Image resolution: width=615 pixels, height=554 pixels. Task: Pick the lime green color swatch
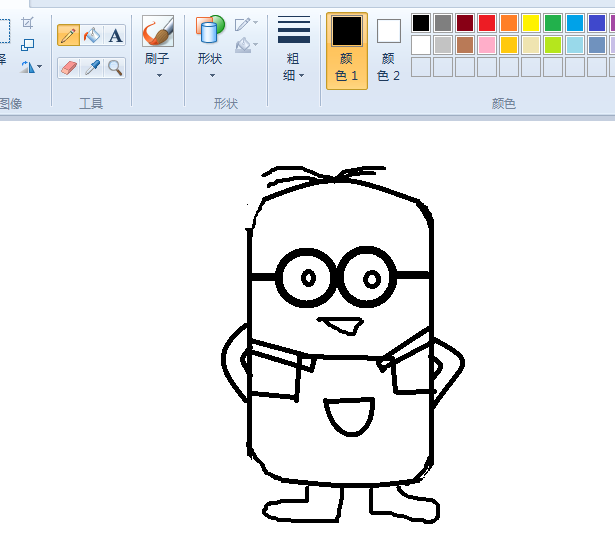pyautogui.click(x=553, y=45)
